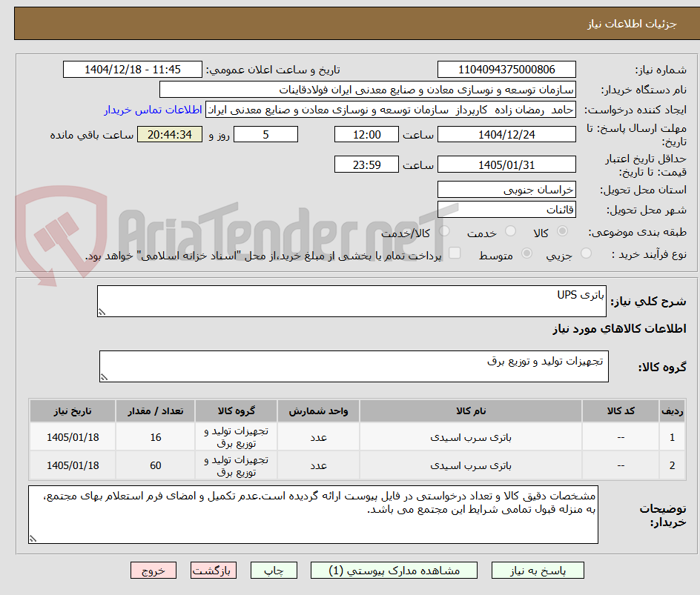Viewport: 700px width, 595px height.
Task: Click the کد کالا column header
Action: click(621, 410)
